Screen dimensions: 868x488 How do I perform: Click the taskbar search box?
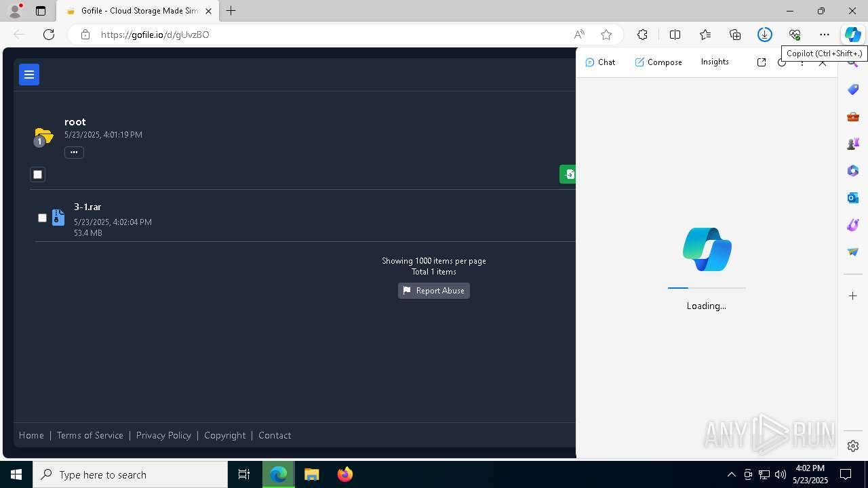coord(130,474)
